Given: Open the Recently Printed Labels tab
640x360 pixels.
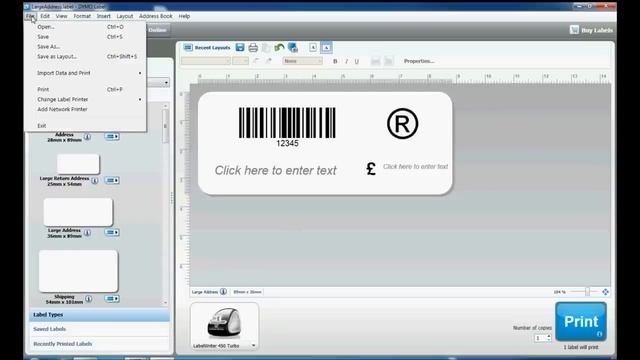Looking at the screenshot, I should (100, 344).
